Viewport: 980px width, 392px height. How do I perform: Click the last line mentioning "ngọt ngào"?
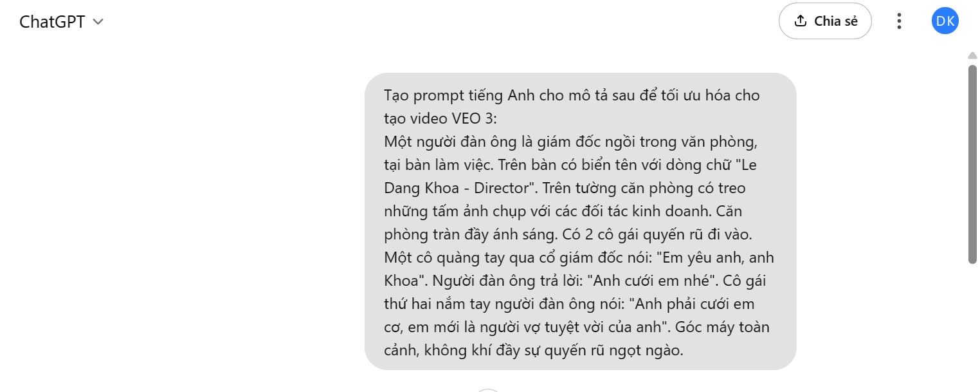[x=533, y=351]
